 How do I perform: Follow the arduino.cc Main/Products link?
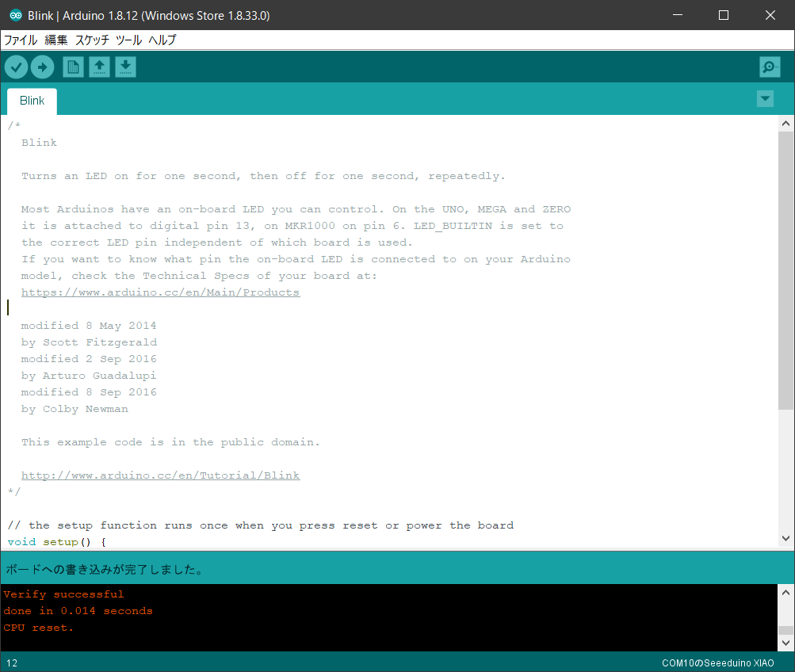coord(160,292)
